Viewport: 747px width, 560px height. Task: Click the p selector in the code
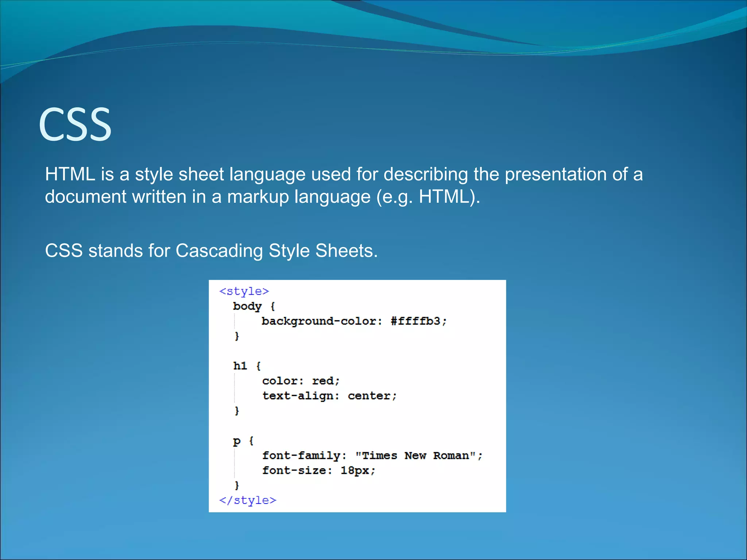pyautogui.click(x=237, y=441)
